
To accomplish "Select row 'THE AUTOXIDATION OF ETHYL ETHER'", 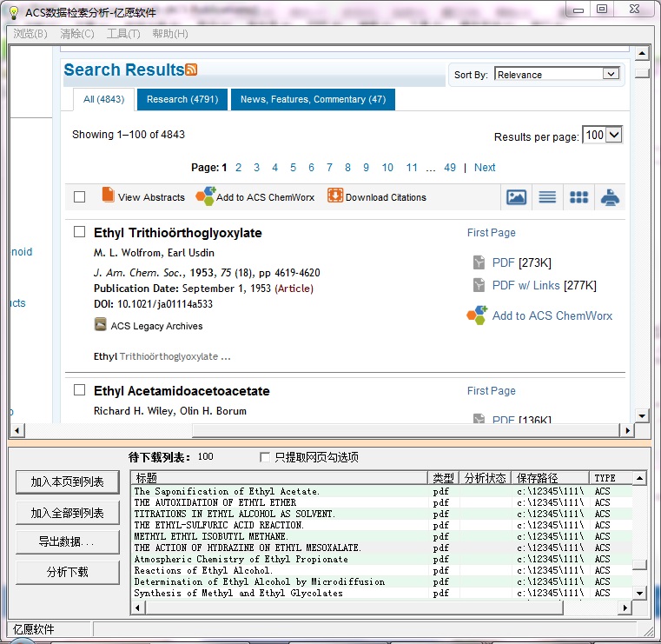I will coord(381,502).
